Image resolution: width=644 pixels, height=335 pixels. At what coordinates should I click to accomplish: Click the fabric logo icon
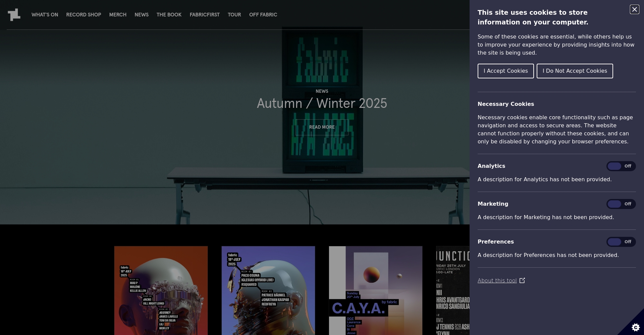pos(14,15)
